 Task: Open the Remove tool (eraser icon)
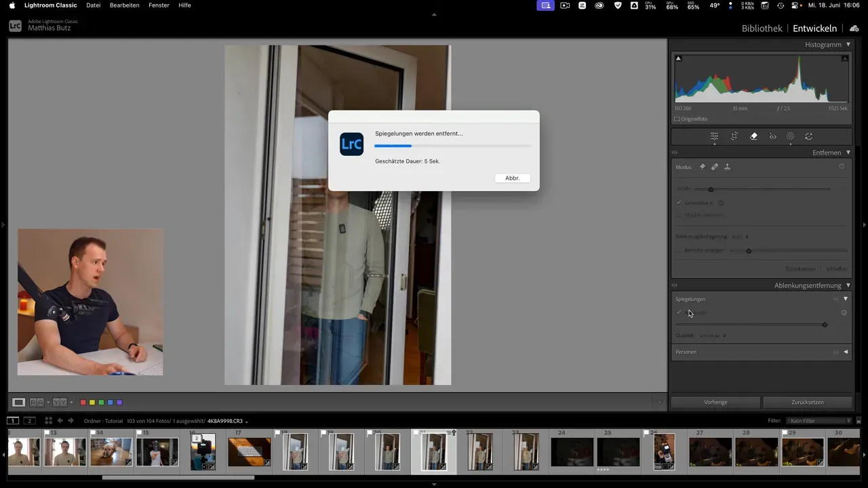[x=753, y=136]
